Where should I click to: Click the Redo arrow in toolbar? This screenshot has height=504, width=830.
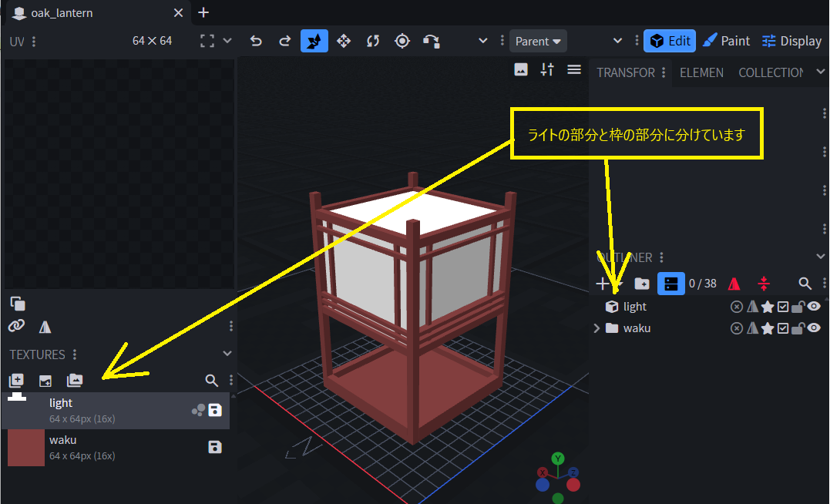(x=285, y=41)
